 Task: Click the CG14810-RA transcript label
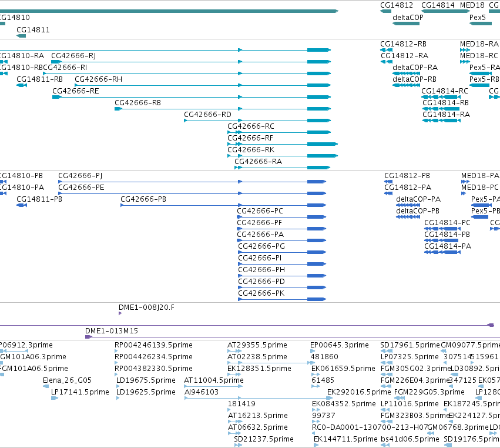(x=22, y=56)
